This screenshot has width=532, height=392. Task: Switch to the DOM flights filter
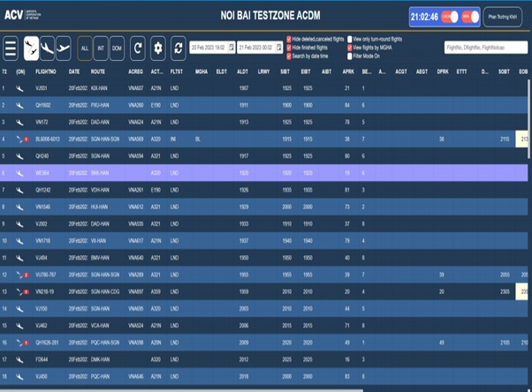(118, 48)
